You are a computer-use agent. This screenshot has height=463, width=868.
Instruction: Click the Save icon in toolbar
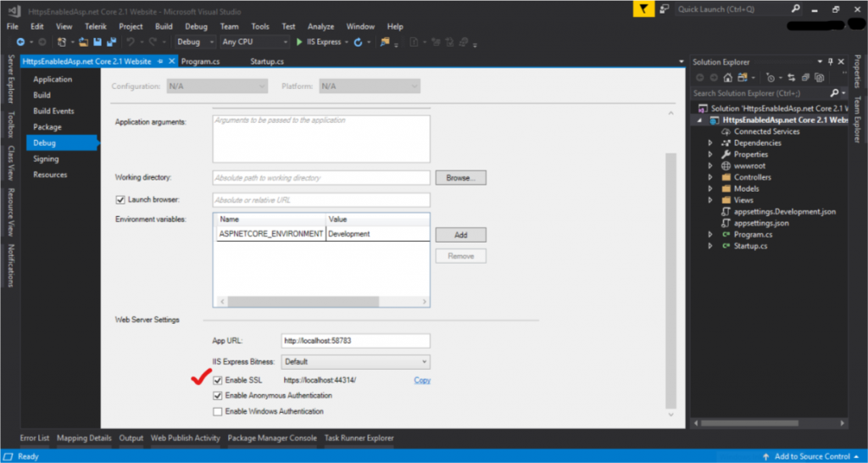pos(97,42)
